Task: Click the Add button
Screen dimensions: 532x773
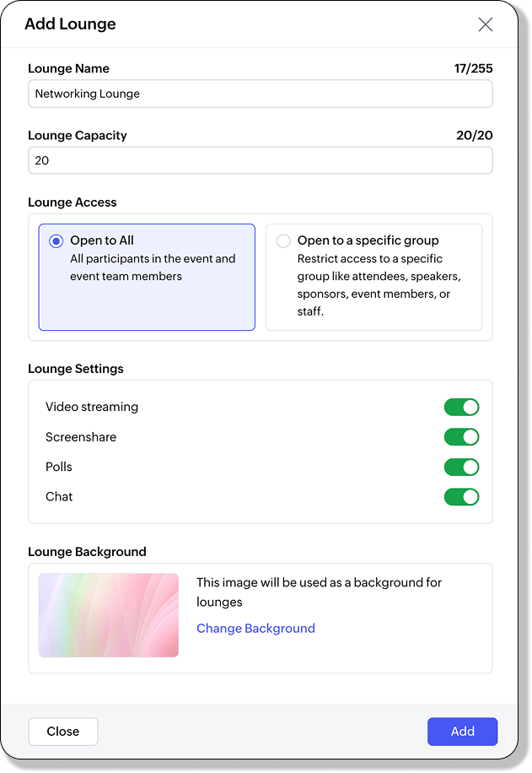Action: point(463,731)
